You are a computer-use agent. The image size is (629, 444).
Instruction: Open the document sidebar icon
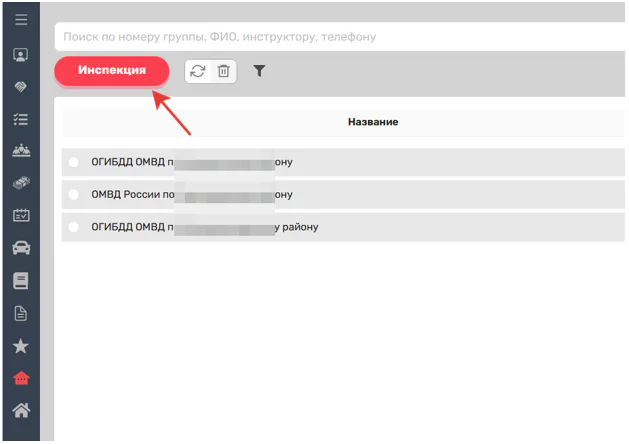tap(20, 313)
